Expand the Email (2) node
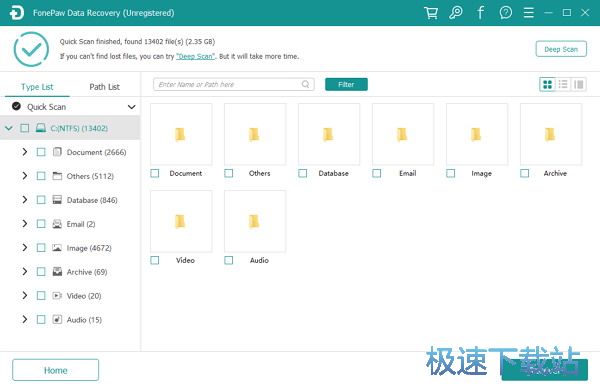Viewport: 600px width, 391px height. (24, 224)
